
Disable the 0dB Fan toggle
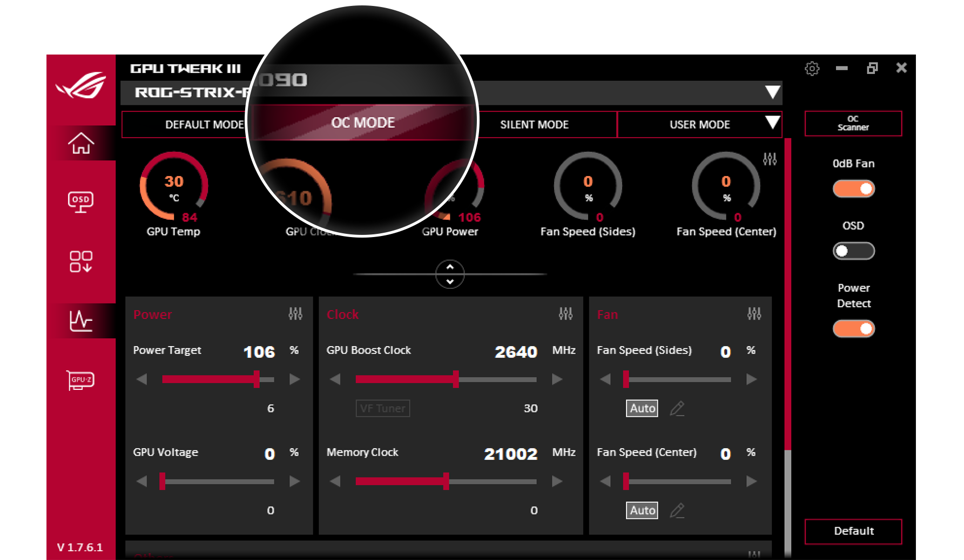(853, 188)
